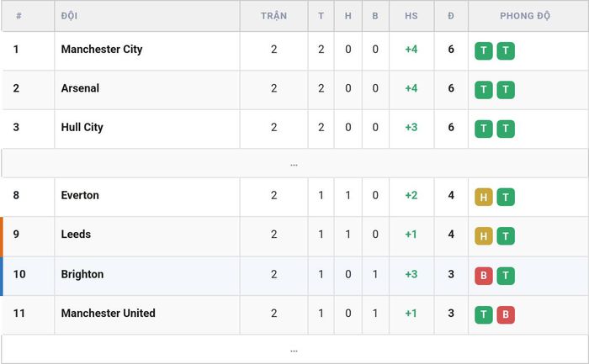Screen dimensions: 589x364
Task: Select the Leeds team row name
Action: pos(76,235)
